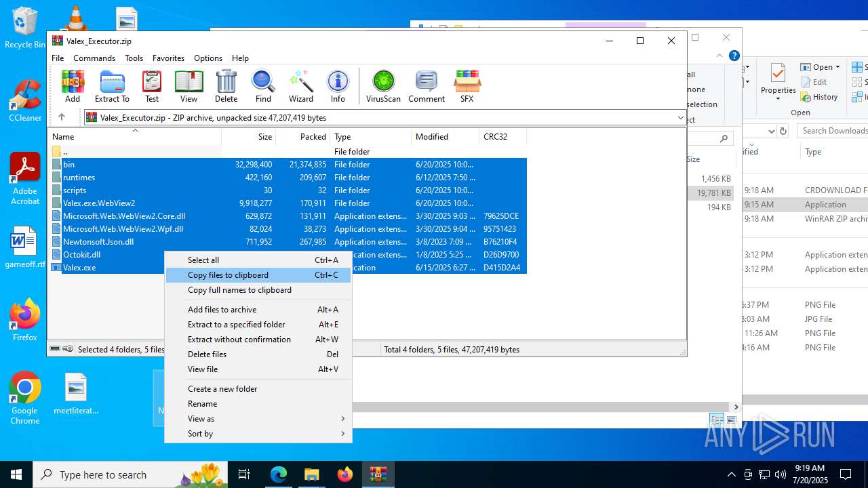Click History button in Explorer ribbon
868x488 pixels.
tap(819, 97)
